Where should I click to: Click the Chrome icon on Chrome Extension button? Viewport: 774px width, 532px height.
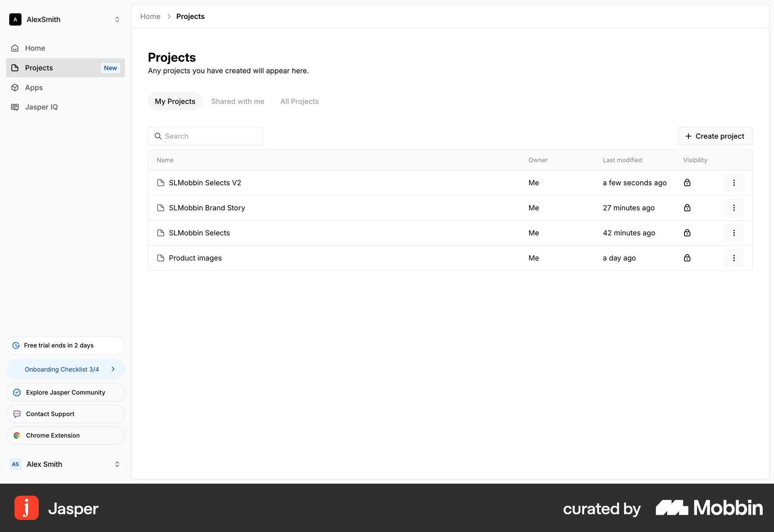click(x=17, y=435)
